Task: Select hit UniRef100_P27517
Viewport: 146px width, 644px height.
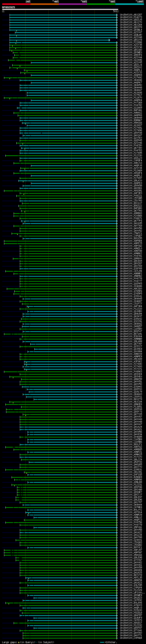Action: (131, 95)
